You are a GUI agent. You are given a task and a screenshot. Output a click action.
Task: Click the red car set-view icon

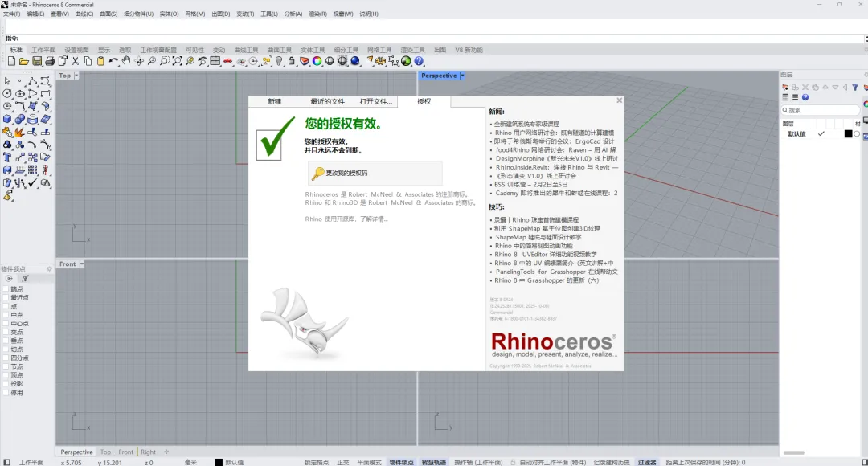(228, 61)
